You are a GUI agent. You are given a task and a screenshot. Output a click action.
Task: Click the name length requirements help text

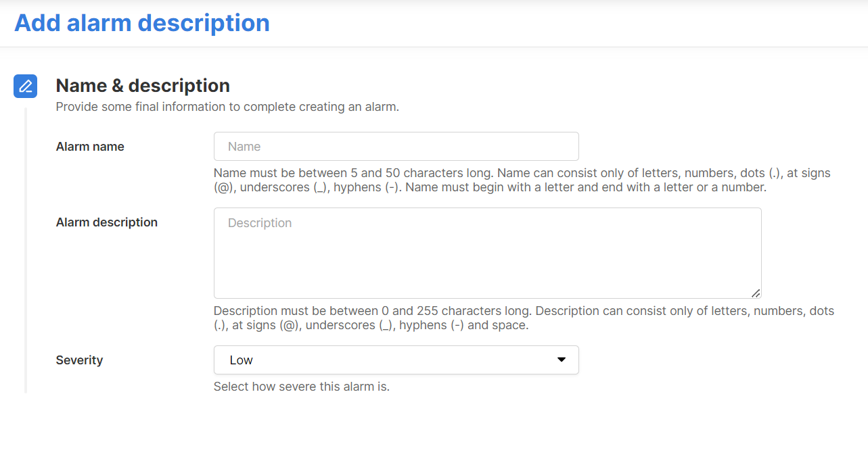[x=522, y=180]
